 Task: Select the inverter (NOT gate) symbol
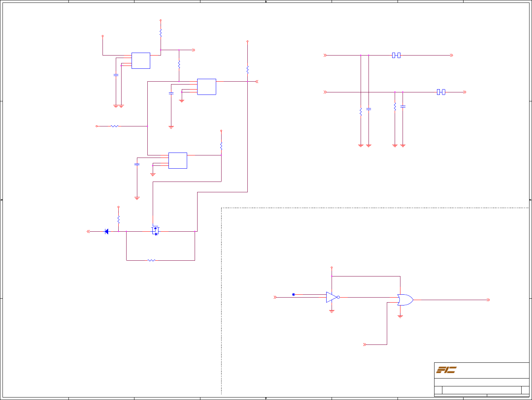[x=333, y=297]
